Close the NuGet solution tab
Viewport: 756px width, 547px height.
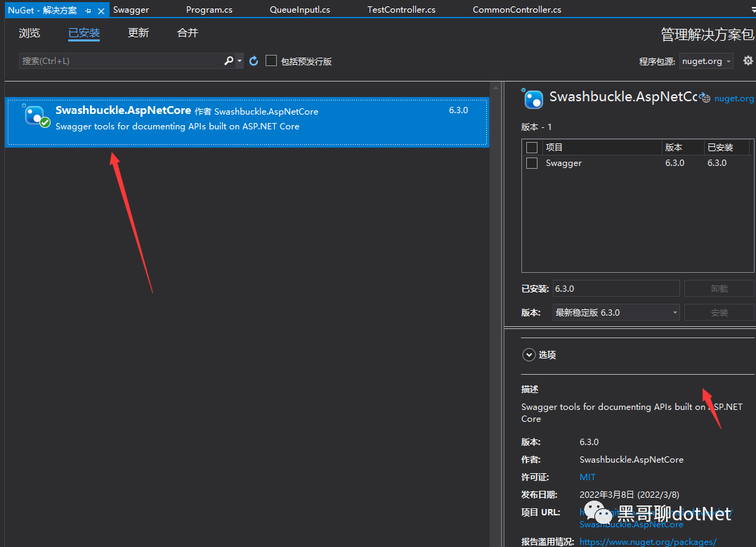coord(101,10)
